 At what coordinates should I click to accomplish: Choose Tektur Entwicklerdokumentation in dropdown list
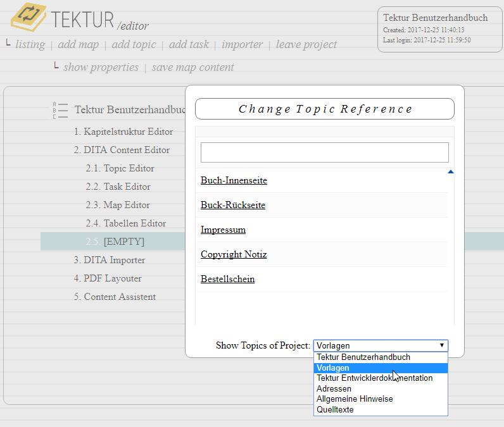tap(375, 378)
